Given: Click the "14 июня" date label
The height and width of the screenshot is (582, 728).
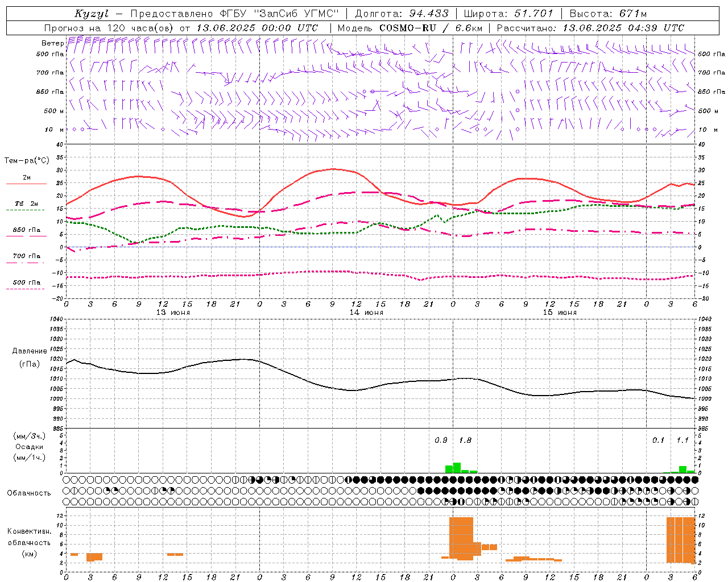Looking at the screenshot, I should click(366, 313).
